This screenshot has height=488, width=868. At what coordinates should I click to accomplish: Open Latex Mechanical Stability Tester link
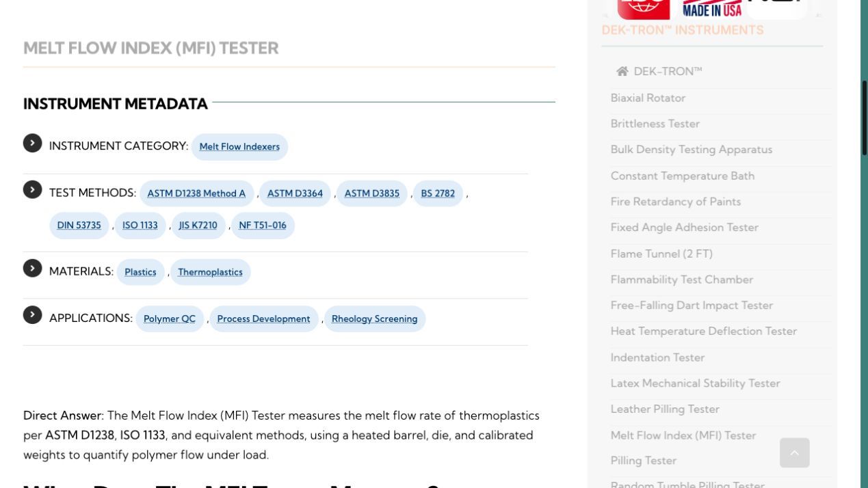[x=695, y=383]
